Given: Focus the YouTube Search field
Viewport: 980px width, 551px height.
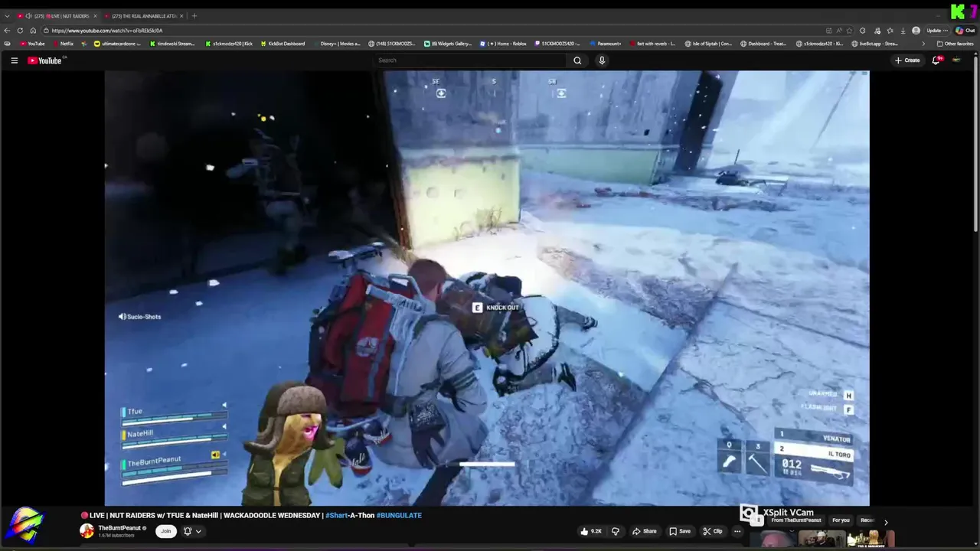Looking at the screenshot, I should click(470, 60).
